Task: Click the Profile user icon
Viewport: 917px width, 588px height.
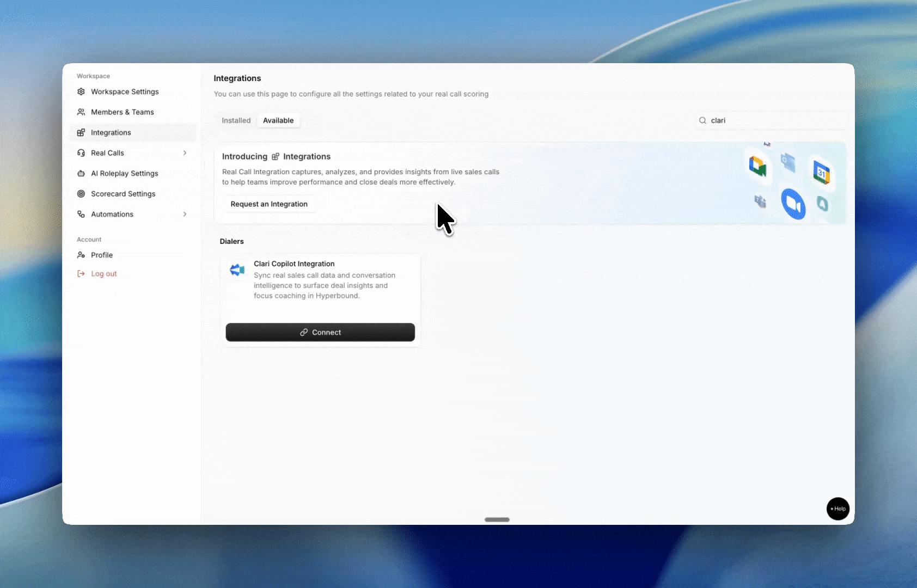Action: click(81, 255)
